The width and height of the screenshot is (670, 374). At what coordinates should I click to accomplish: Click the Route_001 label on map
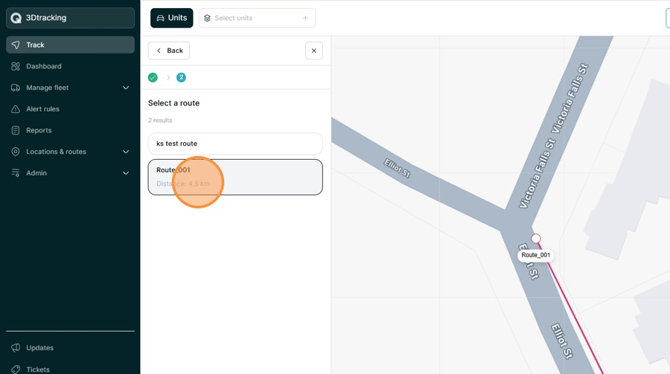pos(535,255)
